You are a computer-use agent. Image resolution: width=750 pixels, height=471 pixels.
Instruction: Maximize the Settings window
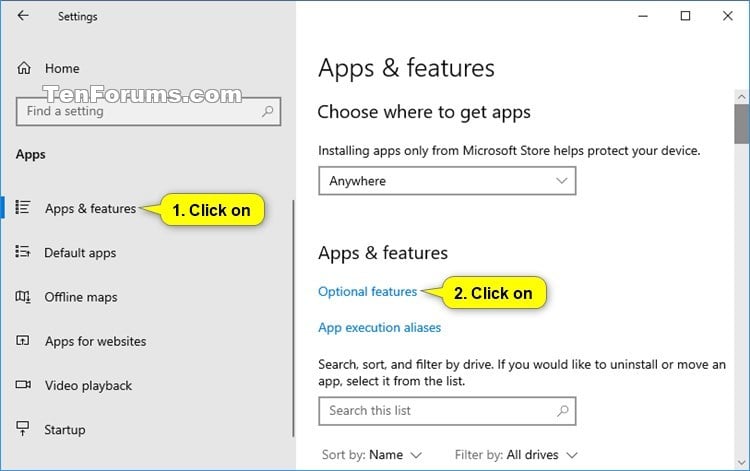pyautogui.click(x=685, y=16)
